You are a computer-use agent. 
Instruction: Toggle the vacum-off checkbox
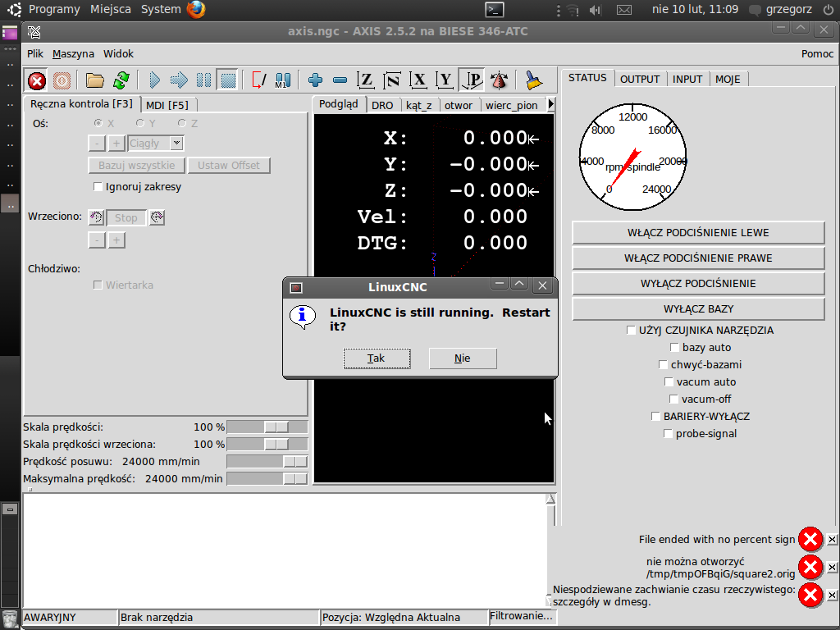click(x=674, y=399)
